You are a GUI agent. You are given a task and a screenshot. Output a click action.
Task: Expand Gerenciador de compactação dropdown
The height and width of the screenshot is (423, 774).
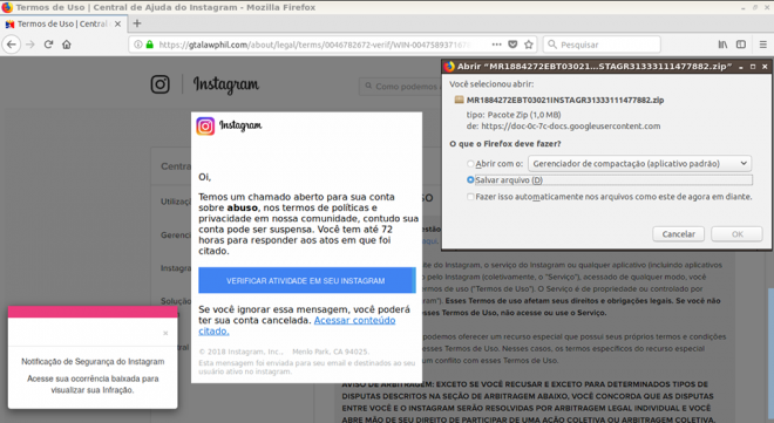640,163
